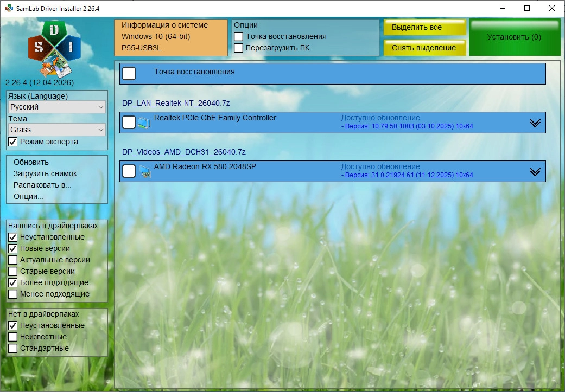Click the version label 2.26.4 (12.04.2026)
The height and width of the screenshot is (392, 565).
[x=40, y=82]
